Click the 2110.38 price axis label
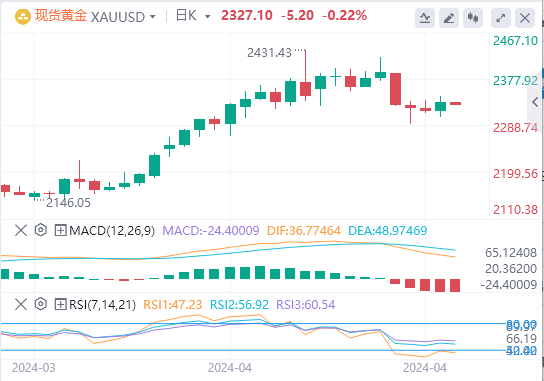 [516, 210]
